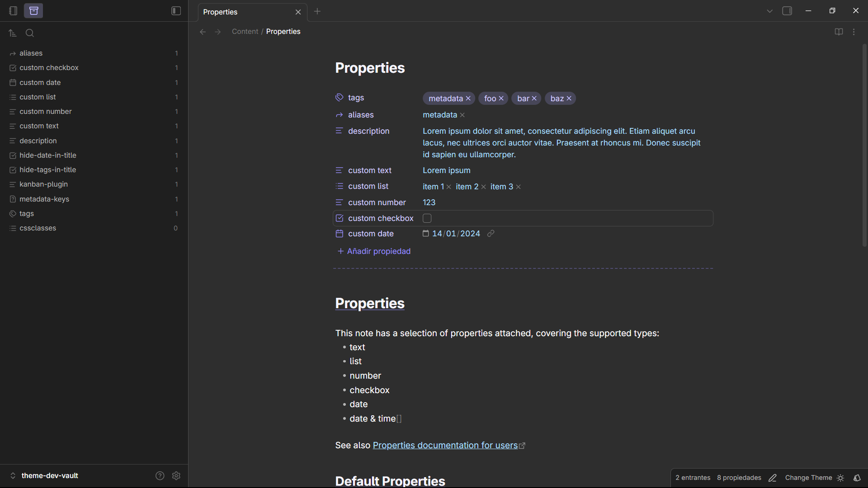Screen dimensions: 868x488
Task: Select aliases in the properties list
Action: click(x=94, y=53)
